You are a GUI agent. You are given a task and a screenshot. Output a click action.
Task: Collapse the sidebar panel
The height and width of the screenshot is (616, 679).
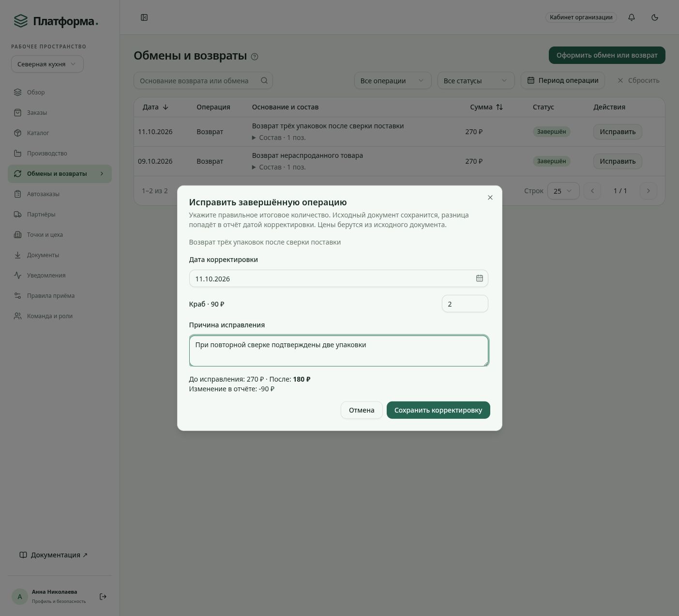(144, 17)
